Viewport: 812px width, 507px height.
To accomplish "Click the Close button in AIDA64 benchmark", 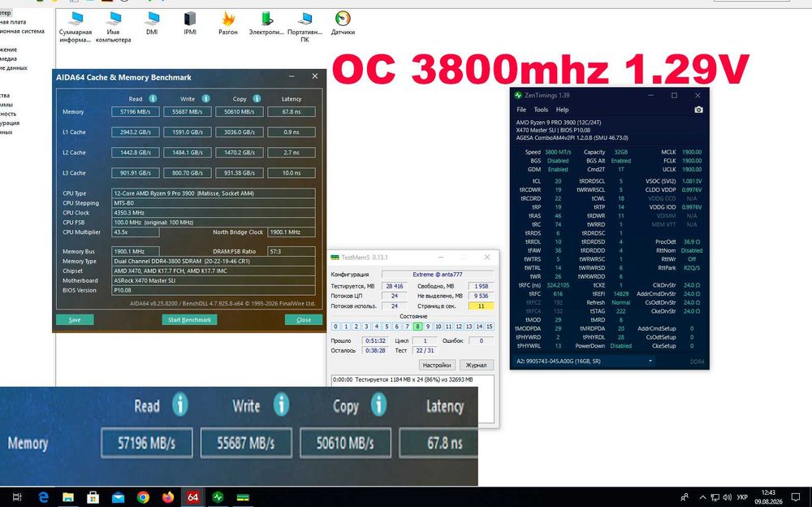I will [304, 319].
